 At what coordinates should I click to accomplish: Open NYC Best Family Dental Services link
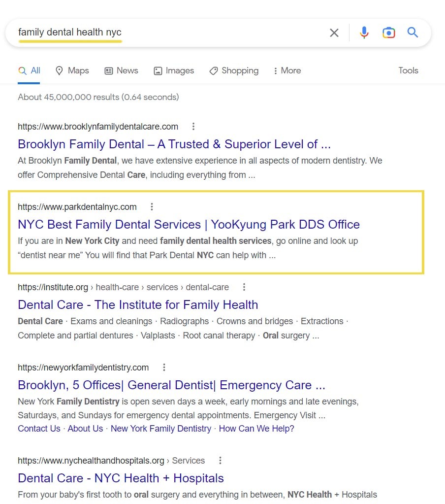click(189, 225)
